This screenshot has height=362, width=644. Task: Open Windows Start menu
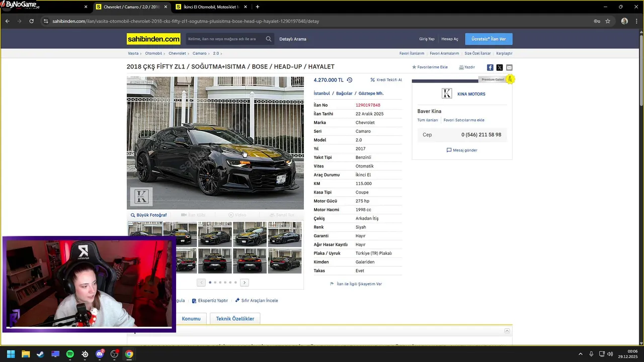[11, 354]
